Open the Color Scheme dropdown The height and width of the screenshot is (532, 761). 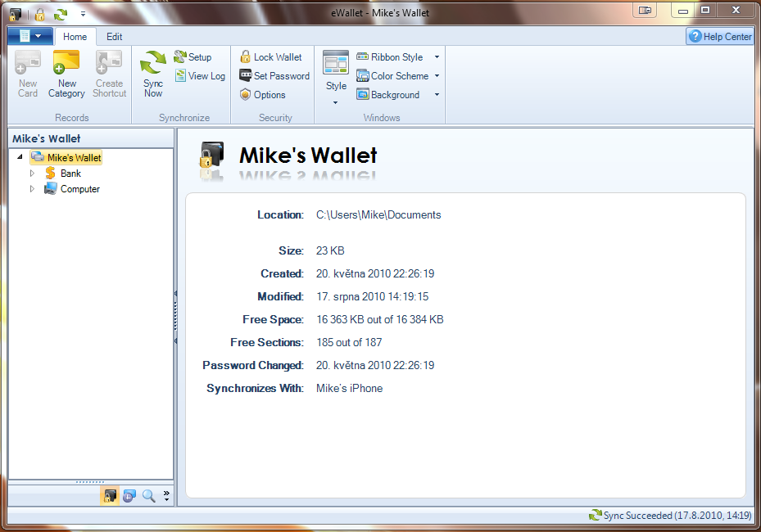pos(398,76)
